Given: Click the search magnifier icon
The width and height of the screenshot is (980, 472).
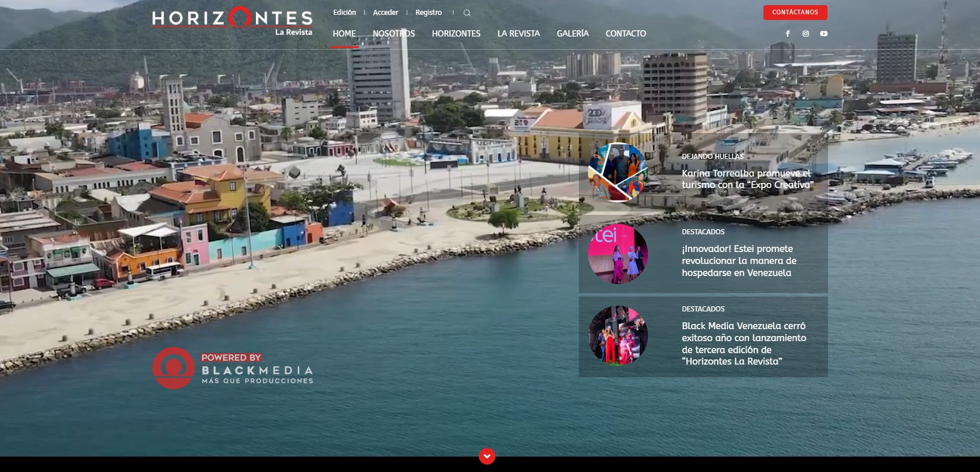Looking at the screenshot, I should tap(467, 13).
